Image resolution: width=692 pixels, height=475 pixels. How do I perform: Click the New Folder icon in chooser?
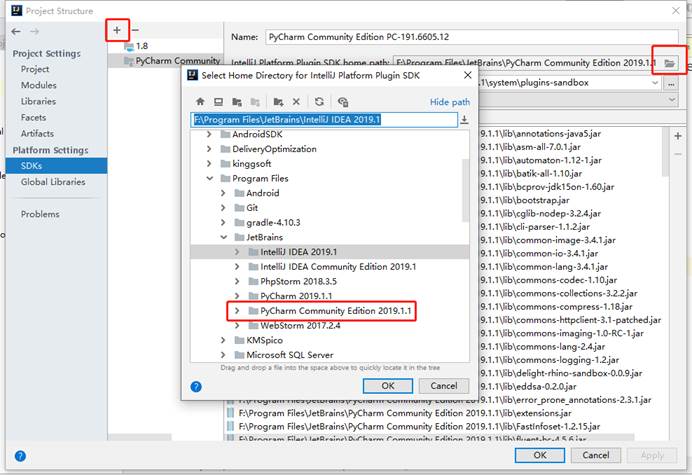pos(278,102)
